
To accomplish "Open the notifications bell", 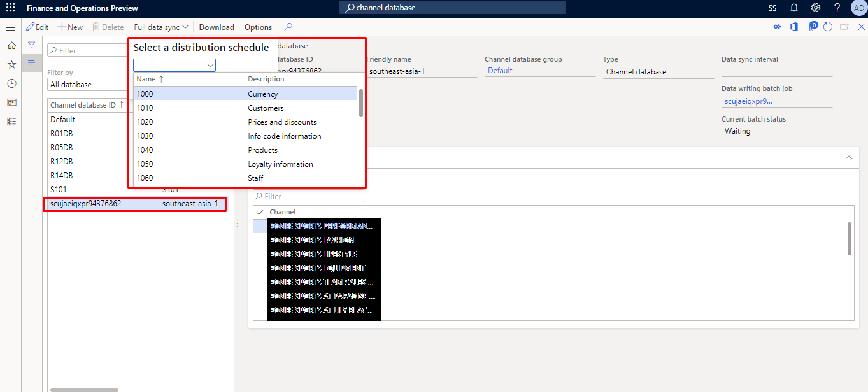I will tap(794, 8).
